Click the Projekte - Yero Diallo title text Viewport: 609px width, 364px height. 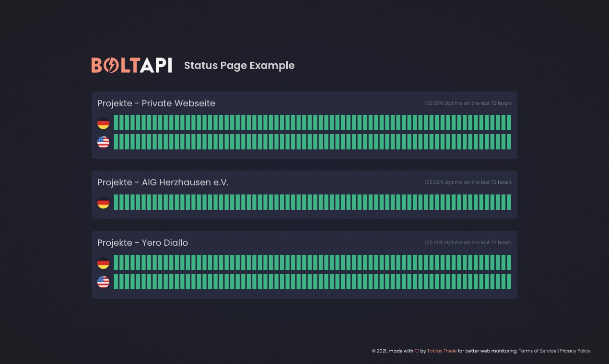click(142, 243)
